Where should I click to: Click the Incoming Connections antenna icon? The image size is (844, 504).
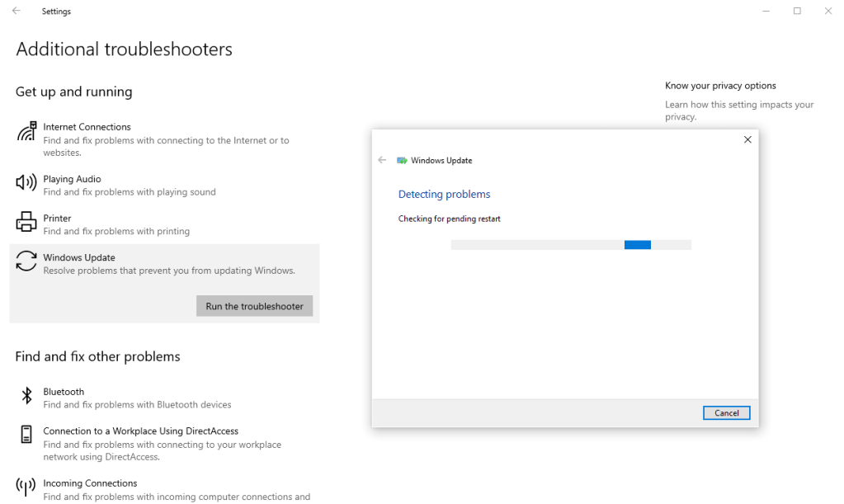(26, 487)
